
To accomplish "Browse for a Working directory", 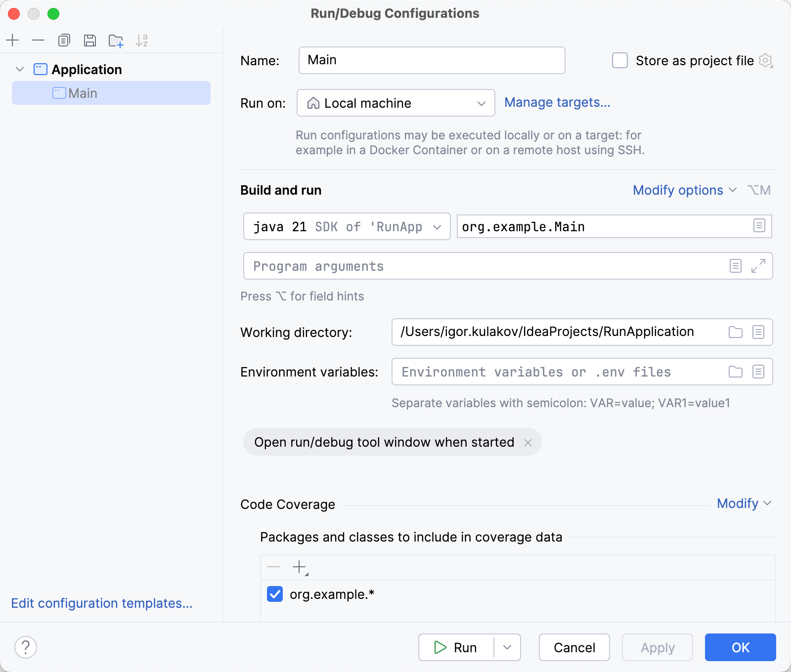I will [735, 332].
